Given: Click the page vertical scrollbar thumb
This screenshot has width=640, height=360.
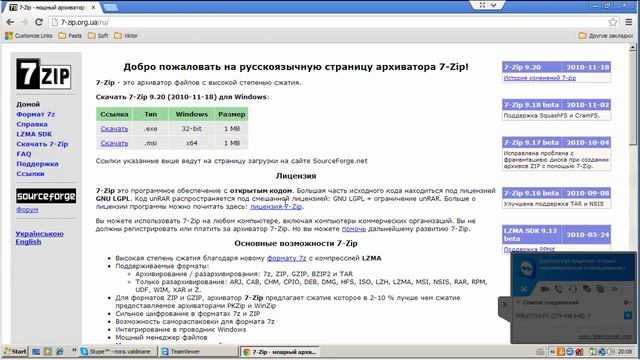Looking at the screenshot, I should pos(633,98).
